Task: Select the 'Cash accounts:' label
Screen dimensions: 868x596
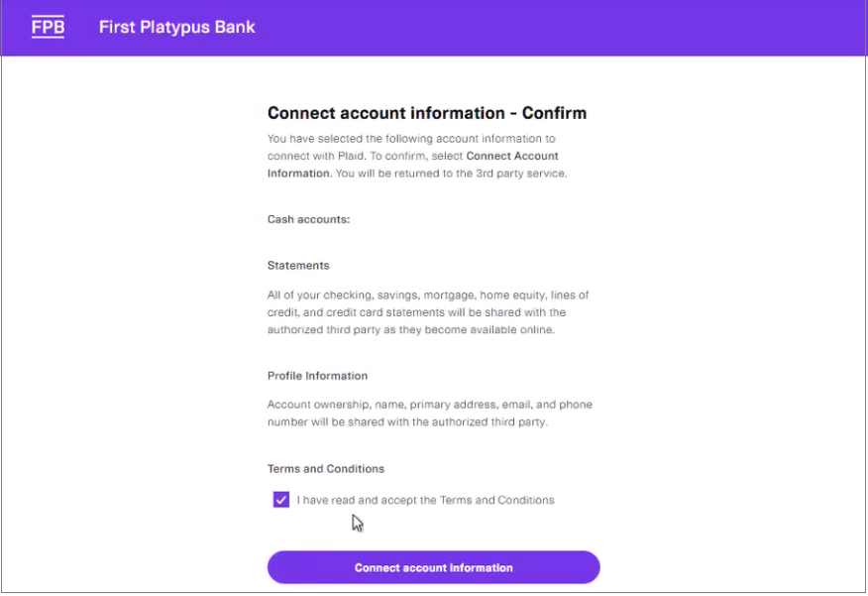Action: coord(308,219)
